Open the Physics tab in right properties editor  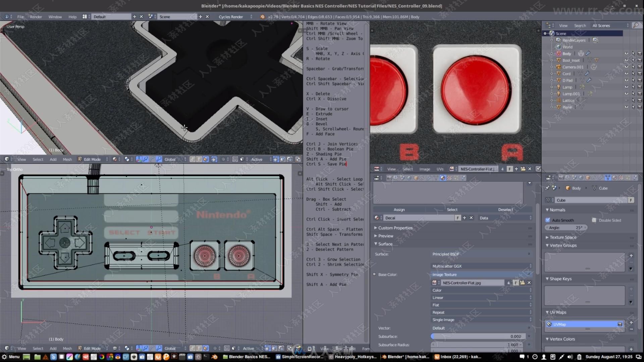pyautogui.click(x=635, y=178)
